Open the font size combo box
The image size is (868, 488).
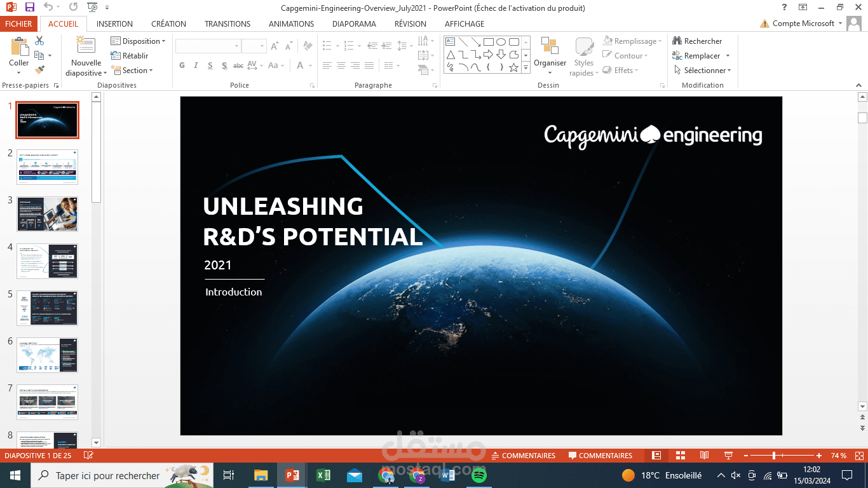(254, 46)
